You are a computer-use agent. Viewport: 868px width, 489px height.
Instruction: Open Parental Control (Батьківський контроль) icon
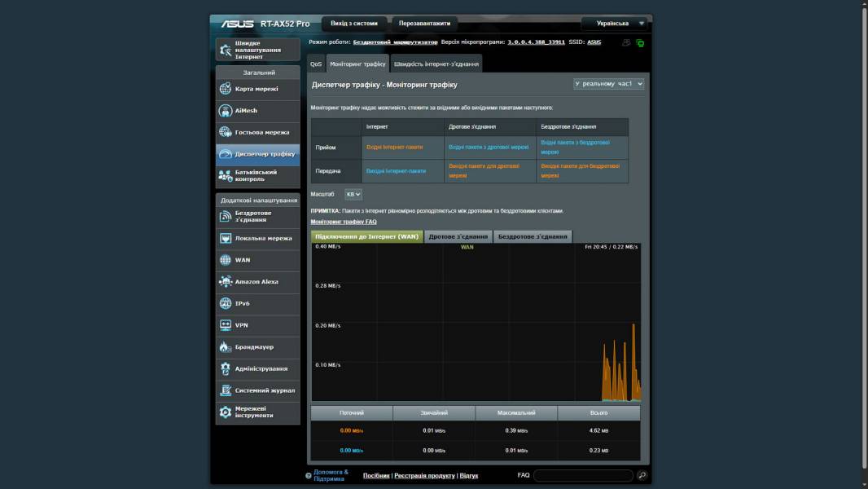click(x=226, y=176)
